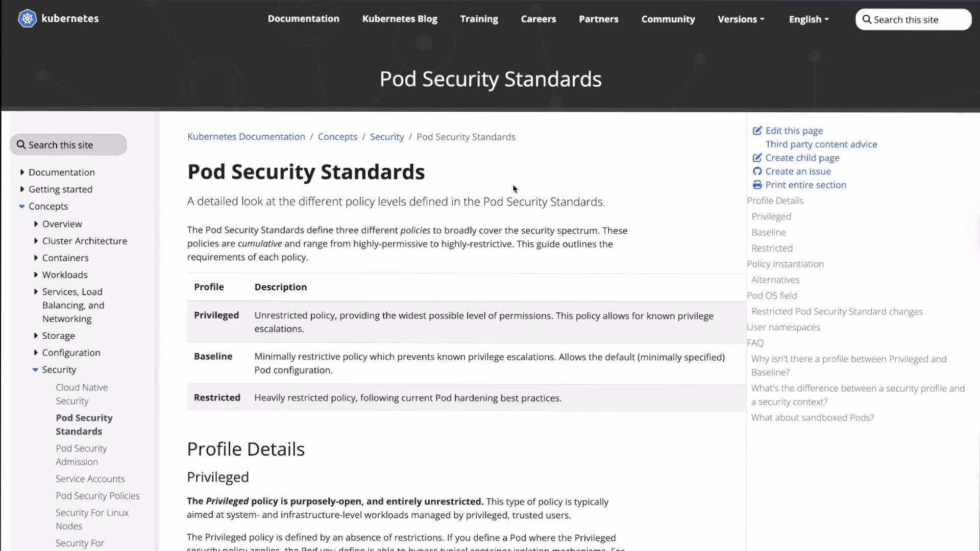Screen dimensions: 980x551
Task: Open Cloud Native Security sidebar page
Action: click(82, 394)
